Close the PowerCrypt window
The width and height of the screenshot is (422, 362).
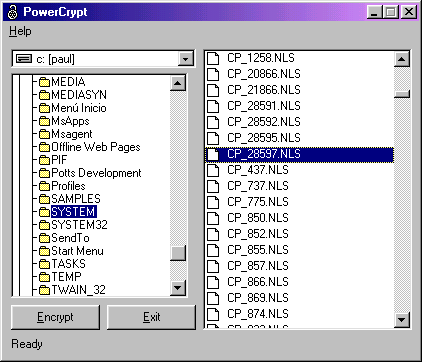(409, 12)
